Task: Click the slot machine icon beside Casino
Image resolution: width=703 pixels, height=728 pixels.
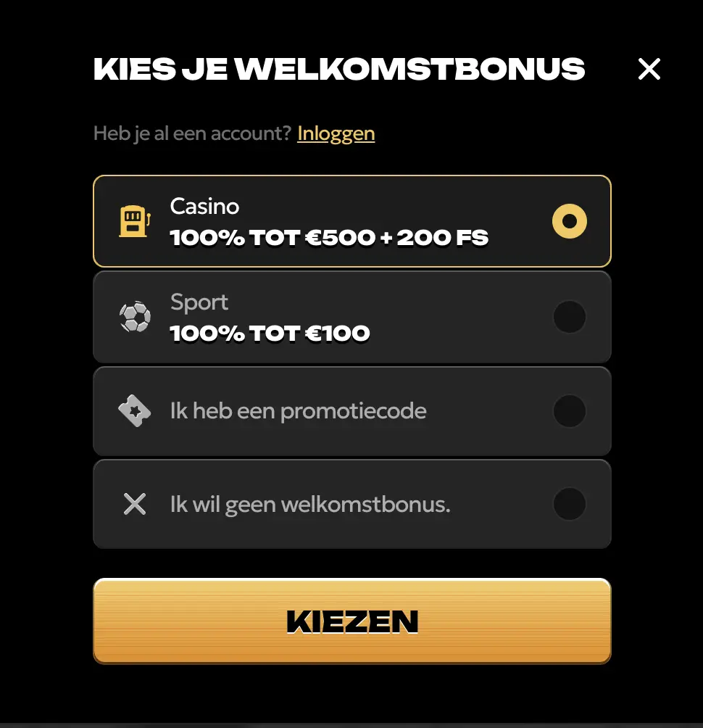Action: pyautogui.click(x=135, y=220)
